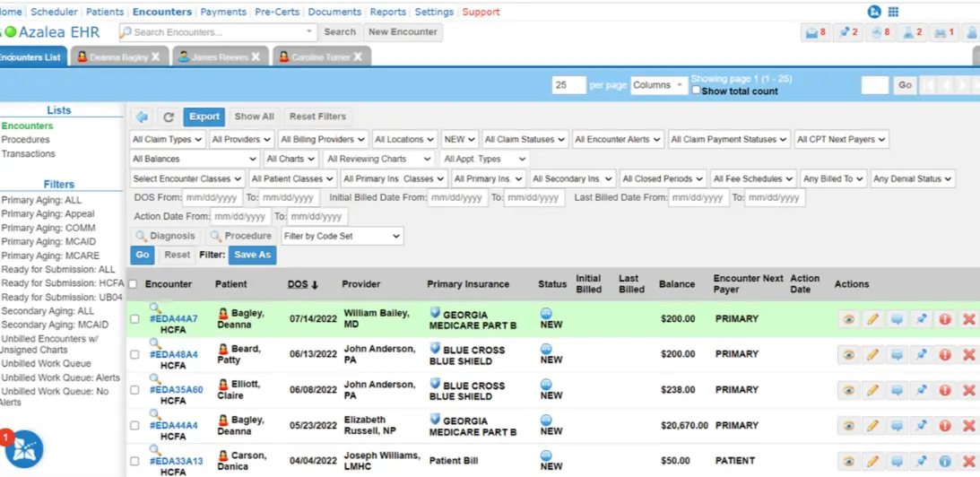980x477 pixels.
Task: Pin encounter #EDA44A4 for Bagley 05/23/2022
Action: coord(921,426)
